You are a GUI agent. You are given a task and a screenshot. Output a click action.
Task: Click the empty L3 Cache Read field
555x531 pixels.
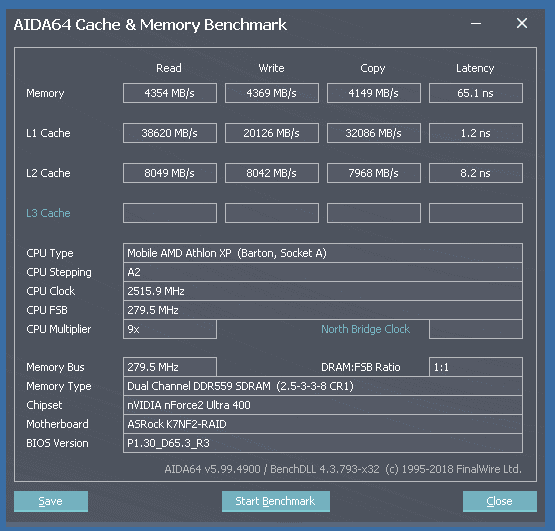pos(170,213)
